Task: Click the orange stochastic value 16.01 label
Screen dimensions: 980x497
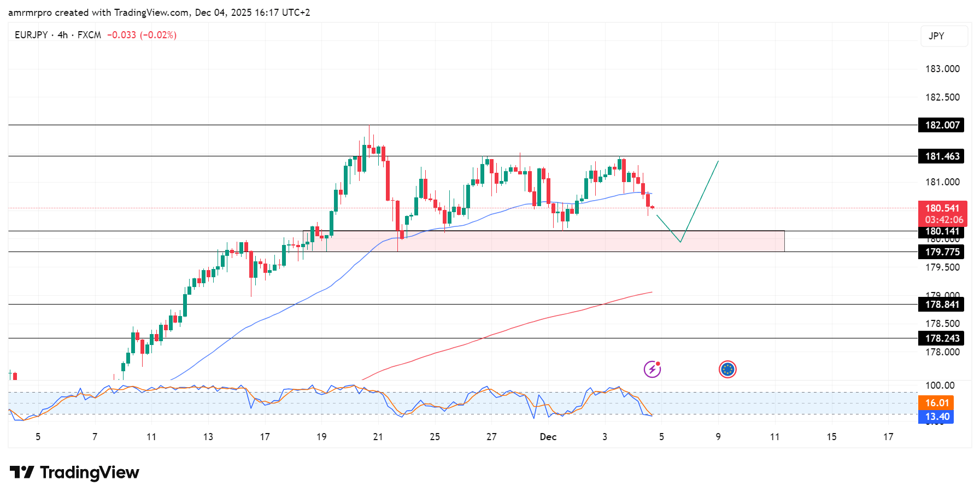Action: coord(936,403)
